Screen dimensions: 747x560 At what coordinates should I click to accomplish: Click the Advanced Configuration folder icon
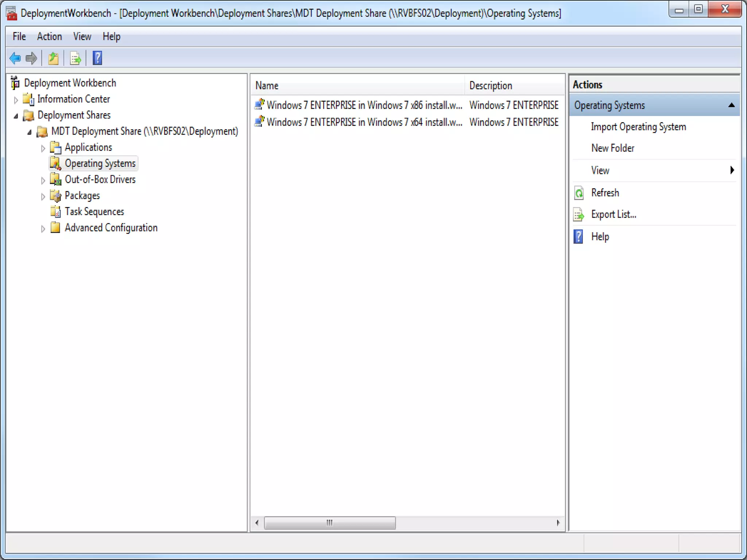coord(55,227)
